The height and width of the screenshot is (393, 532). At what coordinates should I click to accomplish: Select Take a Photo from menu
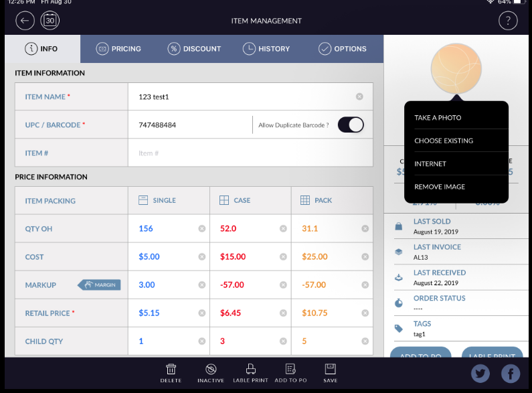438,118
